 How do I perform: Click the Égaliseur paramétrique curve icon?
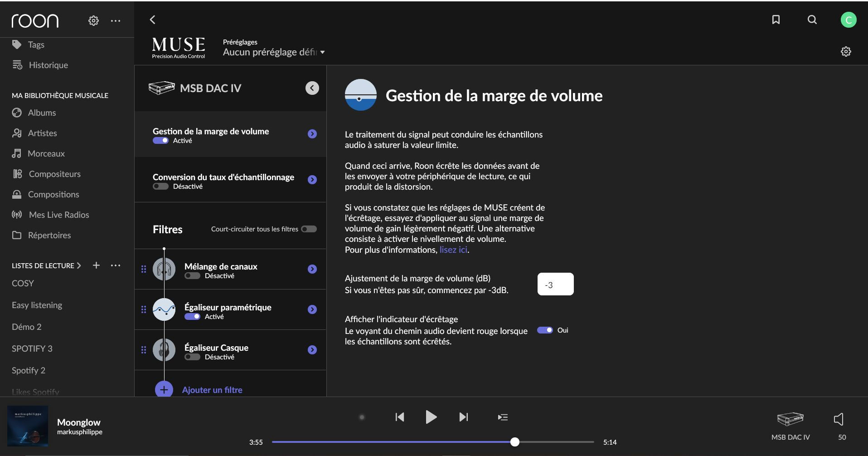tap(164, 309)
